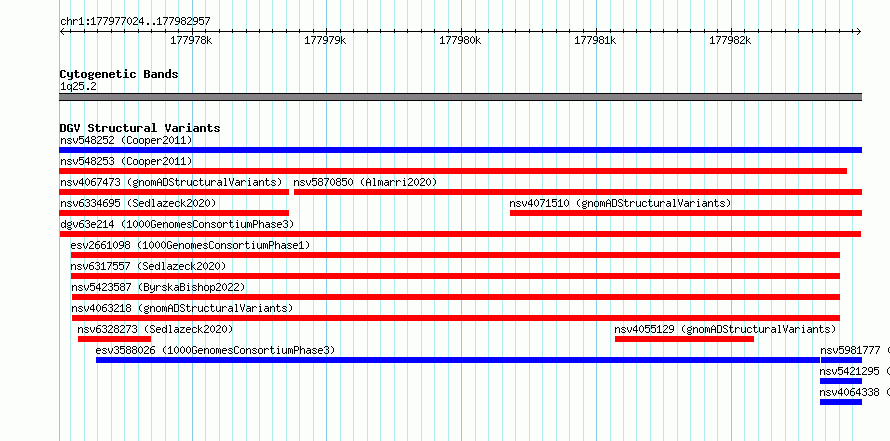Open dgv63e214 (1000GenomesConsortiumPhase3) label
890x441 pixels.
[x=177, y=224]
